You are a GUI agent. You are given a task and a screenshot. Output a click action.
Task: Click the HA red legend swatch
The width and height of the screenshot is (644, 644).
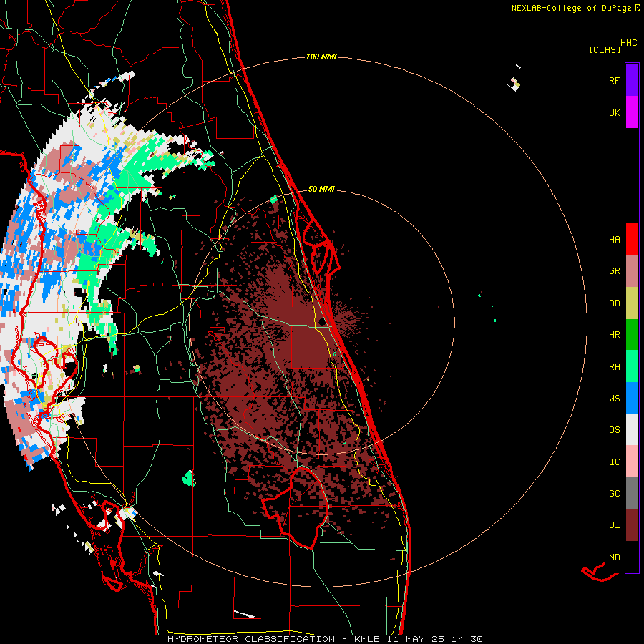tap(632, 239)
